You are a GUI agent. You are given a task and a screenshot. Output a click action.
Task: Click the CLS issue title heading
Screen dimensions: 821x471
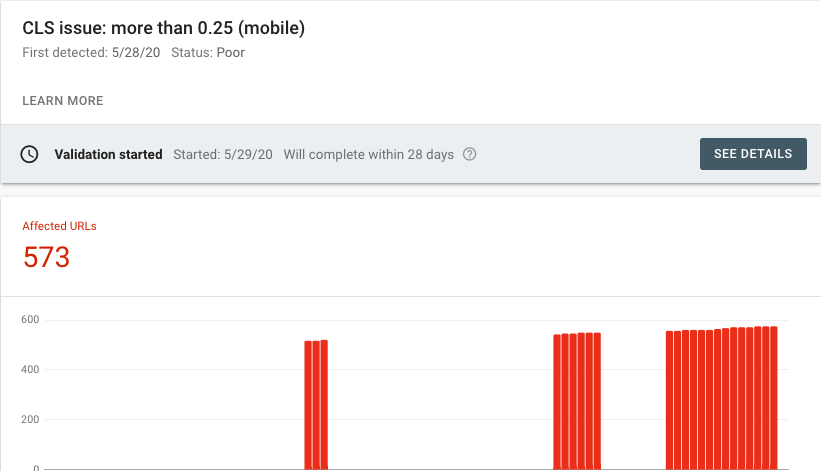[163, 28]
